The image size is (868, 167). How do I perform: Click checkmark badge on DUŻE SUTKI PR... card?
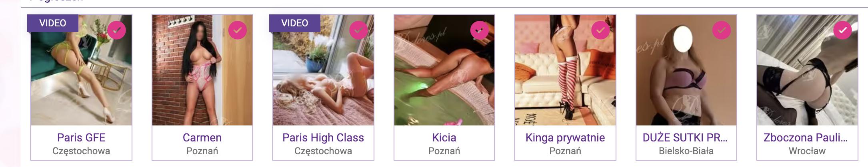point(722,30)
